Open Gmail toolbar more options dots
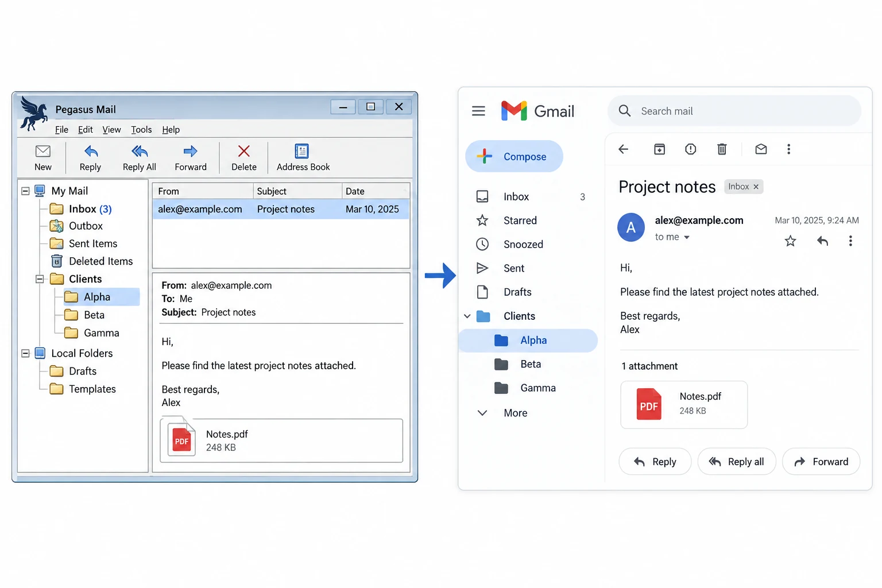Screen dimensions: 882x588 click(x=788, y=149)
